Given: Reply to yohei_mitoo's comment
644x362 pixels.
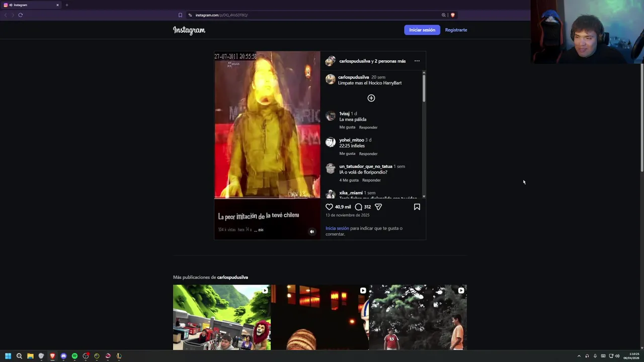Looking at the screenshot, I should (x=368, y=154).
